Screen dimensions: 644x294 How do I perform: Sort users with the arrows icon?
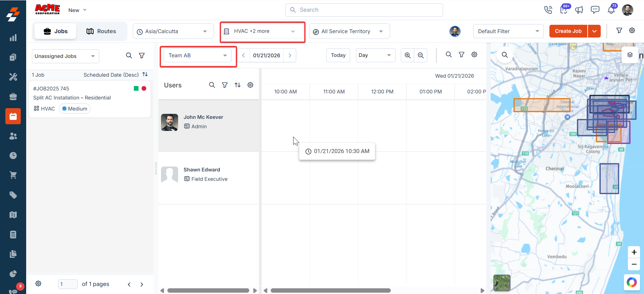tap(237, 85)
